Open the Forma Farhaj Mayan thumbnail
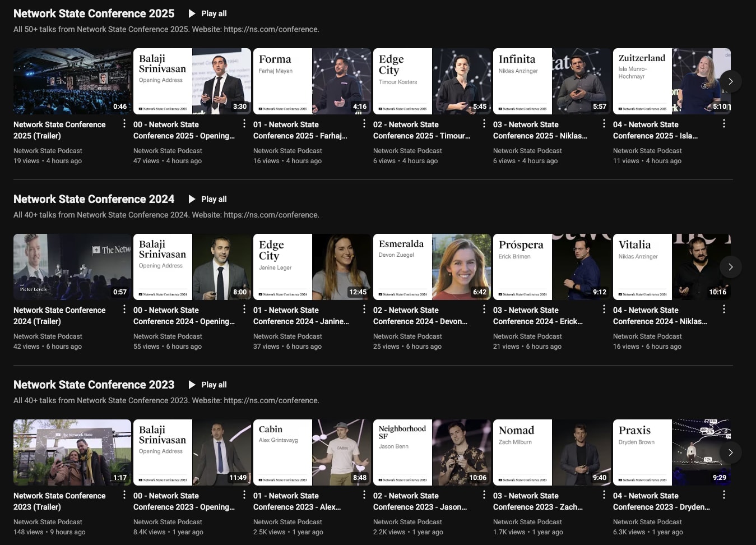The width and height of the screenshot is (756, 545). click(312, 81)
